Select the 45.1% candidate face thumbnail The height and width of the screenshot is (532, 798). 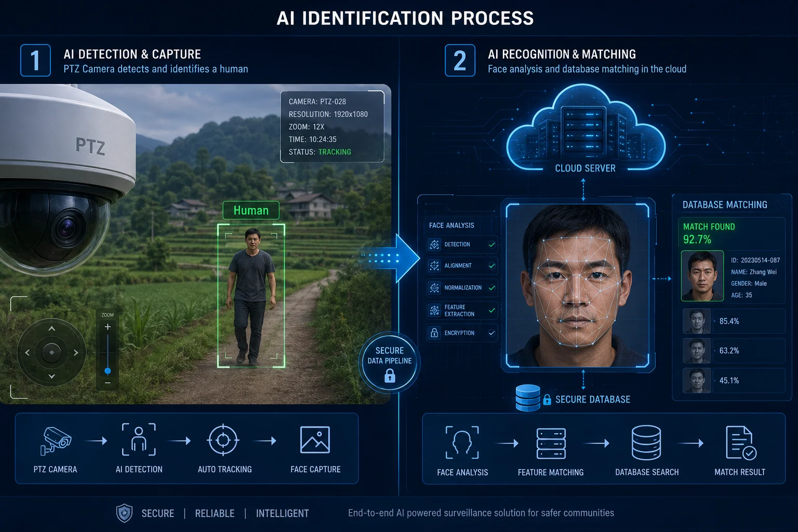click(697, 380)
